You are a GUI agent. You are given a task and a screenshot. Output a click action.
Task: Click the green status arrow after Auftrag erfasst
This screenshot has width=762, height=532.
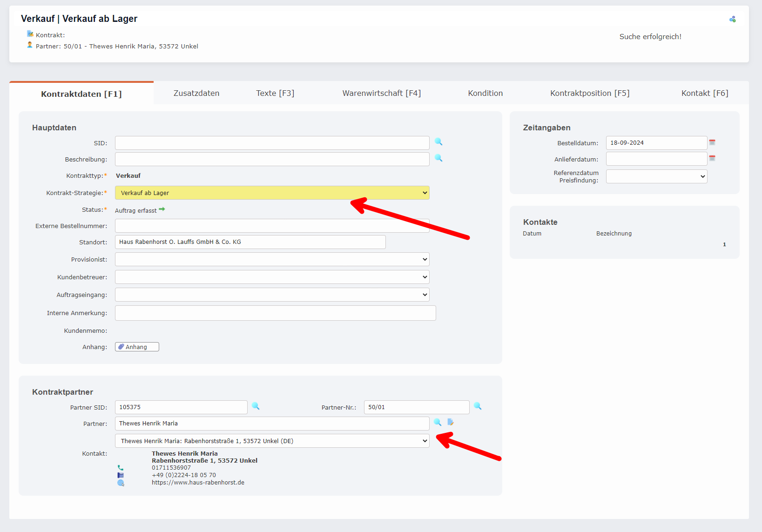point(162,209)
